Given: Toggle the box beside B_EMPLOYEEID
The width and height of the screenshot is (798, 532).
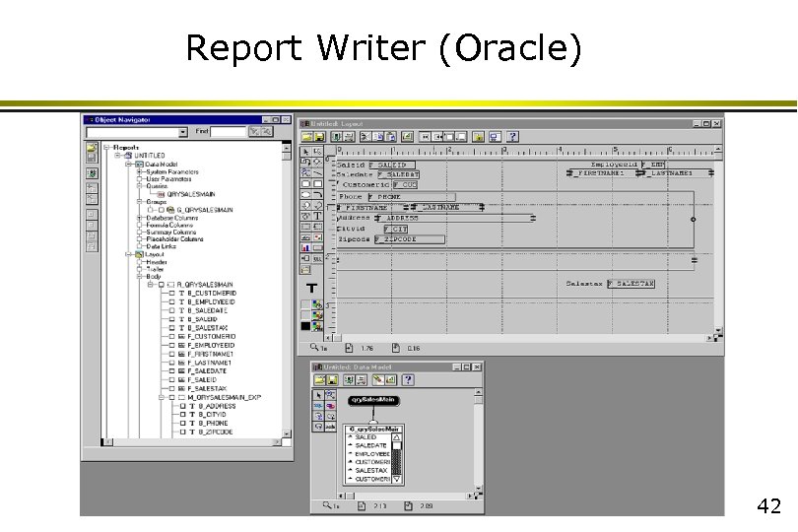Looking at the screenshot, I should [172, 301].
